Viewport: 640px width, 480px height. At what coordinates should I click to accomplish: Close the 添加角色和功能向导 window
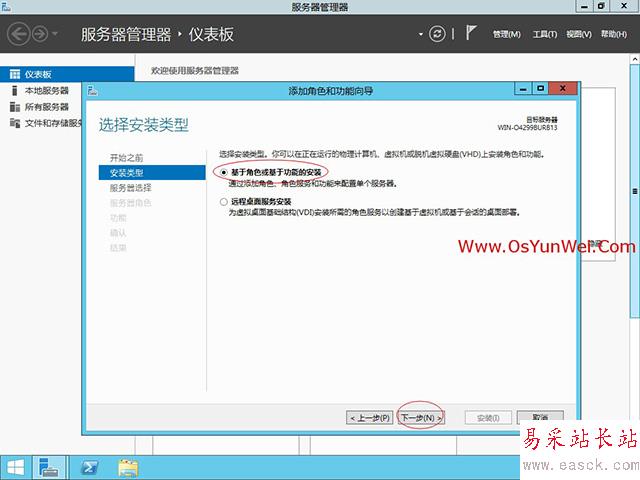click(x=563, y=89)
